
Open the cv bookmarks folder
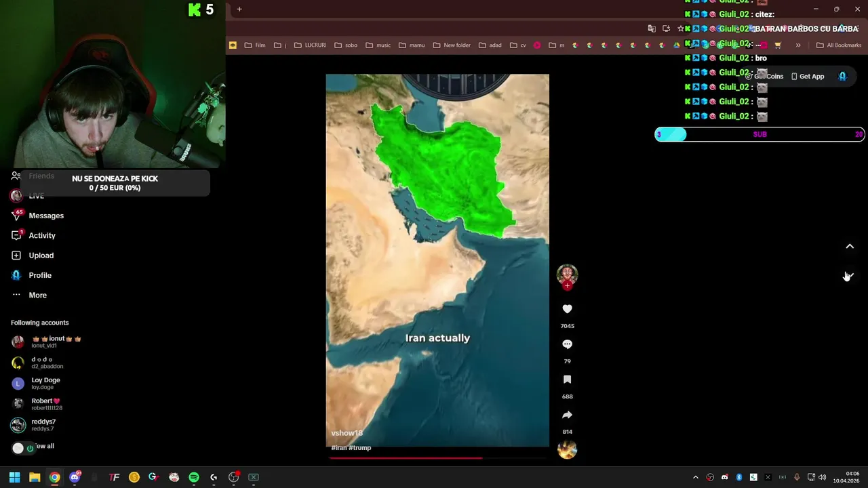tap(517, 45)
